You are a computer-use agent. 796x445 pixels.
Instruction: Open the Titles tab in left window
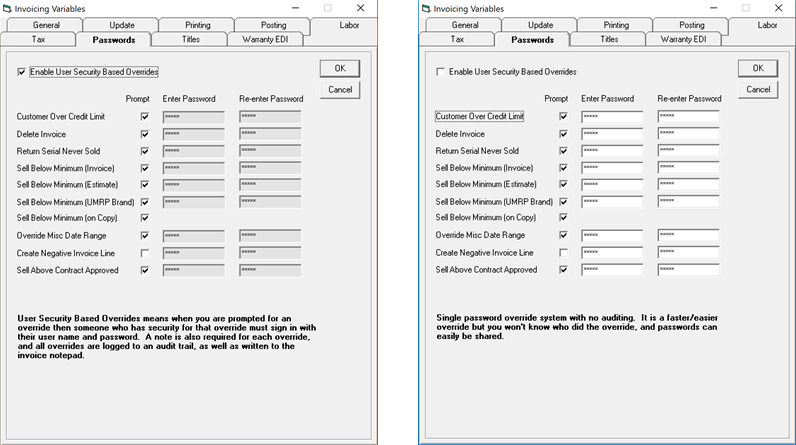click(190, 39)
